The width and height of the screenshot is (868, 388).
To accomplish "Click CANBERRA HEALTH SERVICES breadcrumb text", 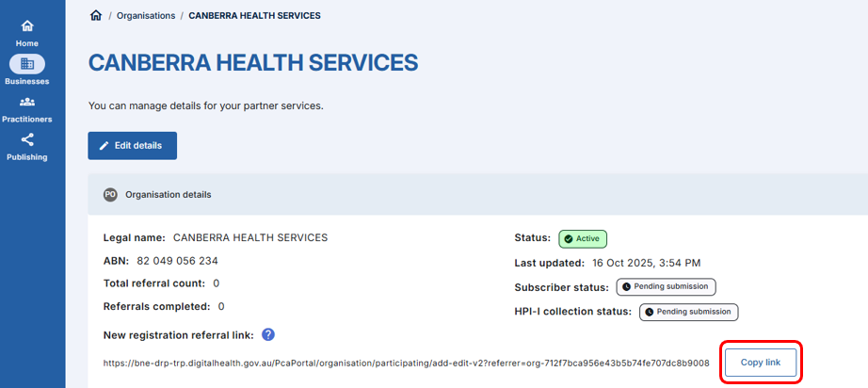I will click(254, 15).
